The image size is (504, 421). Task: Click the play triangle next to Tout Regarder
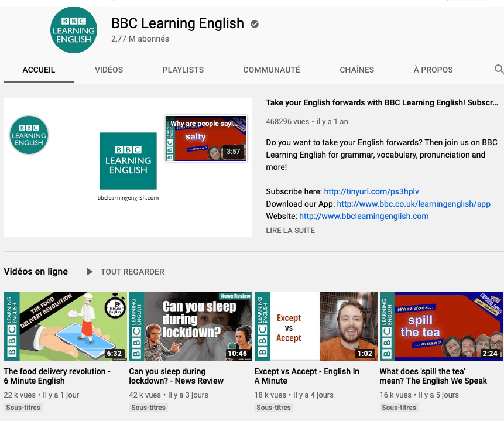coord(90,272)
